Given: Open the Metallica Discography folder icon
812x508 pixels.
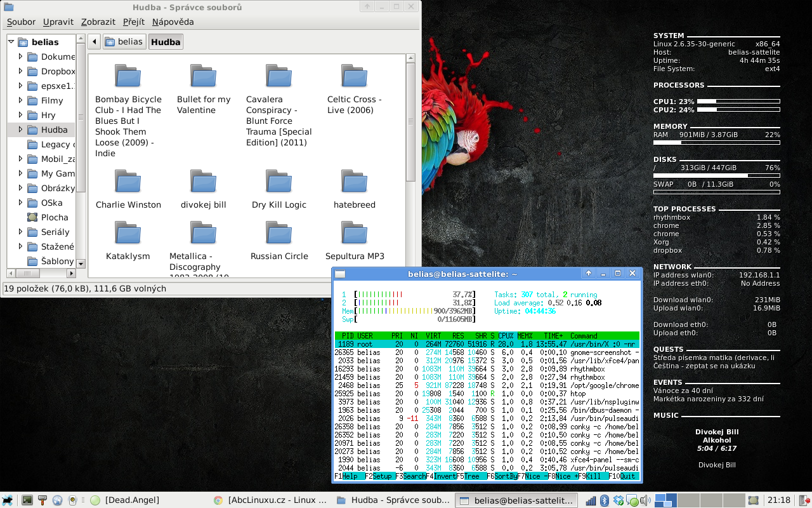Looking at the screenshot, I should [x=204, y=232].
